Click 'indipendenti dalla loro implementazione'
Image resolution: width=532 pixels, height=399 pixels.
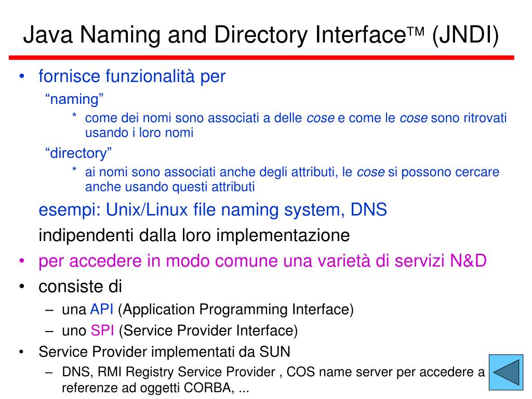194,235
